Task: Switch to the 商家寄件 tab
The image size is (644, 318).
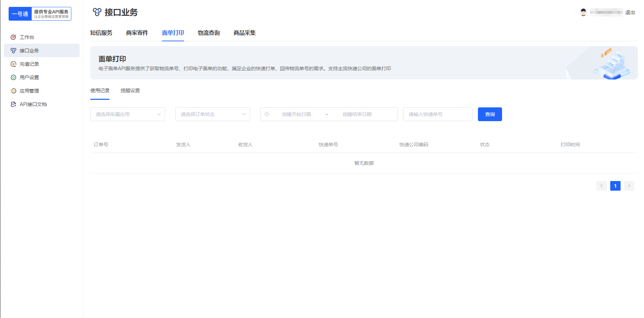Action: [137, 33]
